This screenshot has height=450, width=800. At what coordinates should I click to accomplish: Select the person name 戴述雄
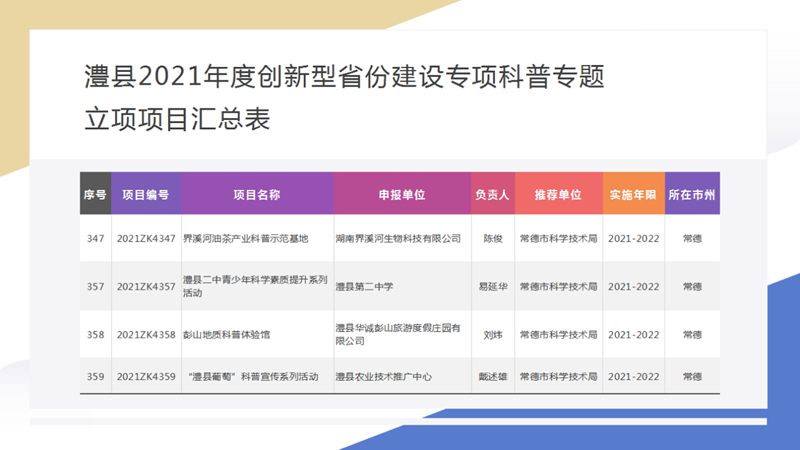(492, 377)
